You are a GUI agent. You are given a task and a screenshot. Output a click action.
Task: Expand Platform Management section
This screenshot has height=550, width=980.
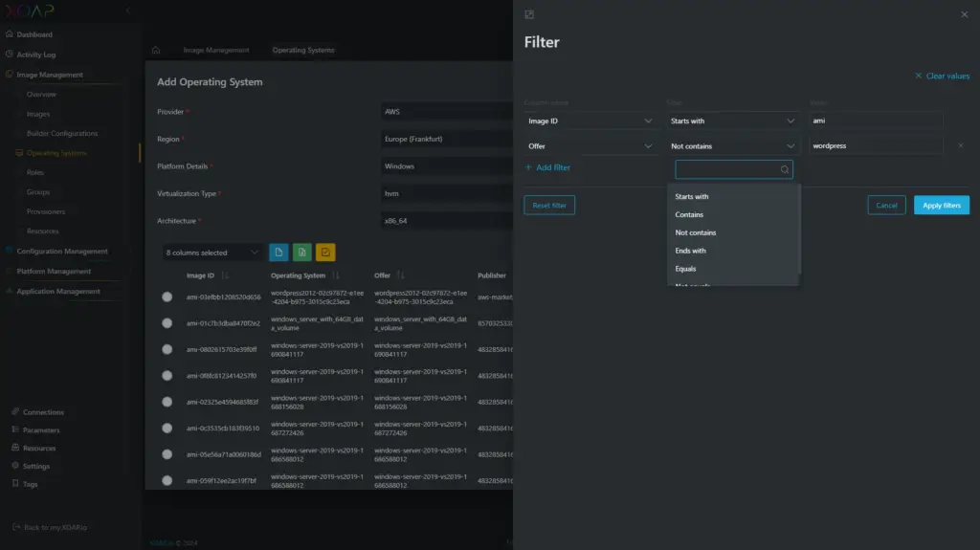[x=54, y=272]
